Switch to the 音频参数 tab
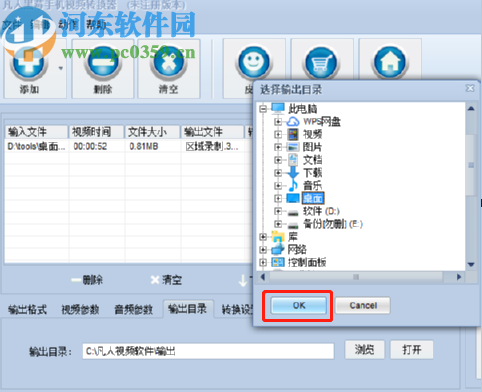This screenshot has height=392, width=482. pyautogui.click(x=133, y=310)
